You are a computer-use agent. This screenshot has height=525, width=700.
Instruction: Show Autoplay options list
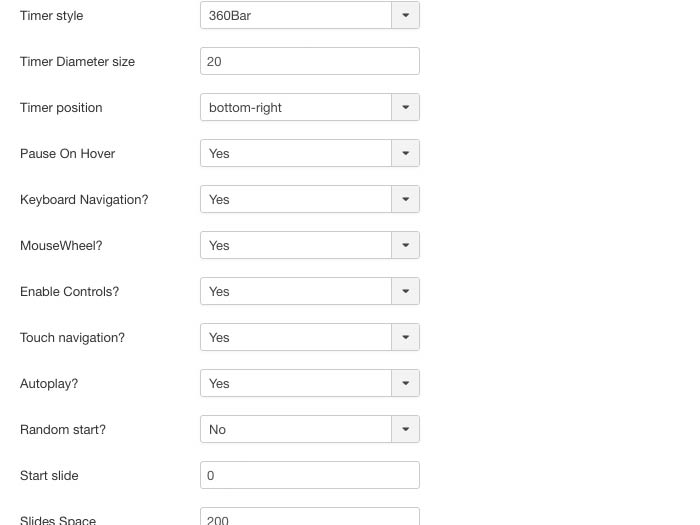point(296,383)
